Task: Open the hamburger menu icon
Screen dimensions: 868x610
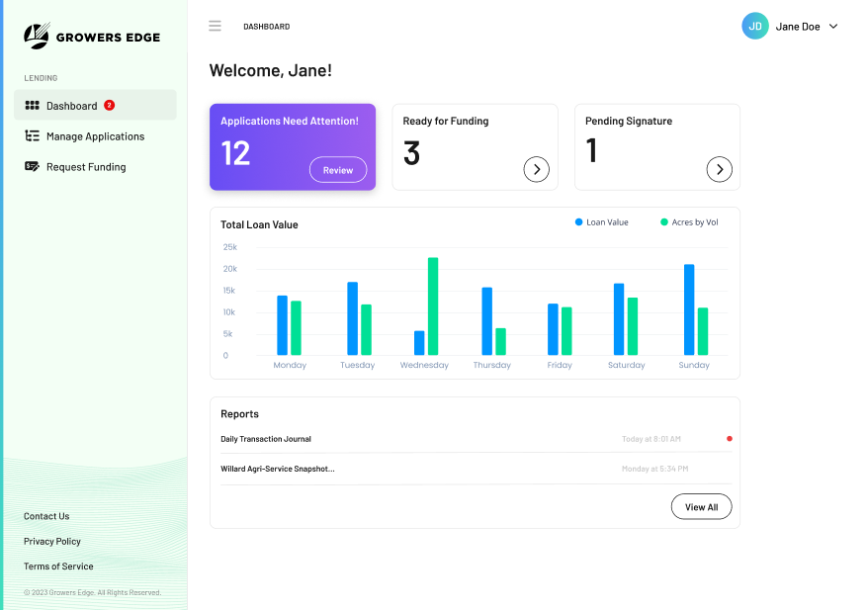Action: [x=215, y=26]
